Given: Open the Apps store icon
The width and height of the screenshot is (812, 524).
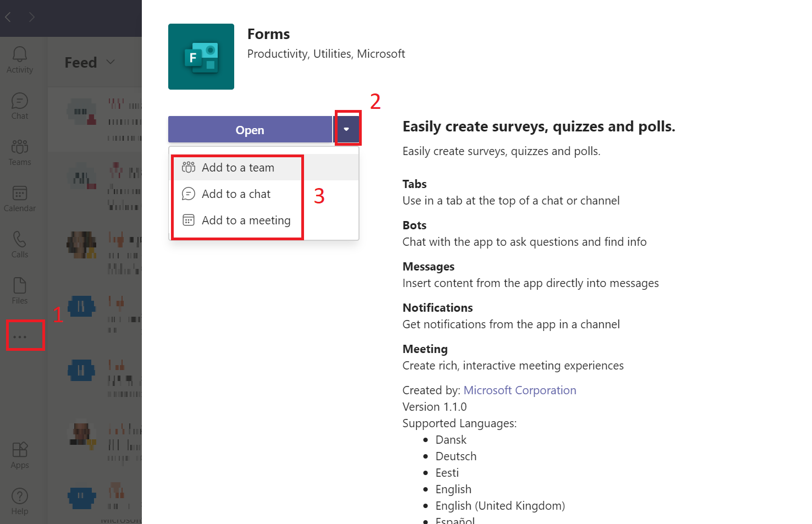Looking at the screenshot, I should click(x=20, y=455).
